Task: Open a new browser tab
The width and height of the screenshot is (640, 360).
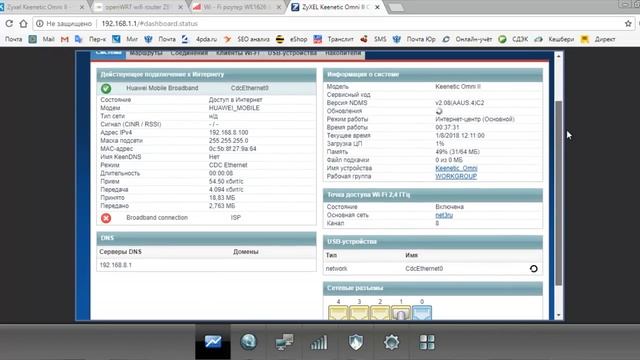Action: coord(396,7)
